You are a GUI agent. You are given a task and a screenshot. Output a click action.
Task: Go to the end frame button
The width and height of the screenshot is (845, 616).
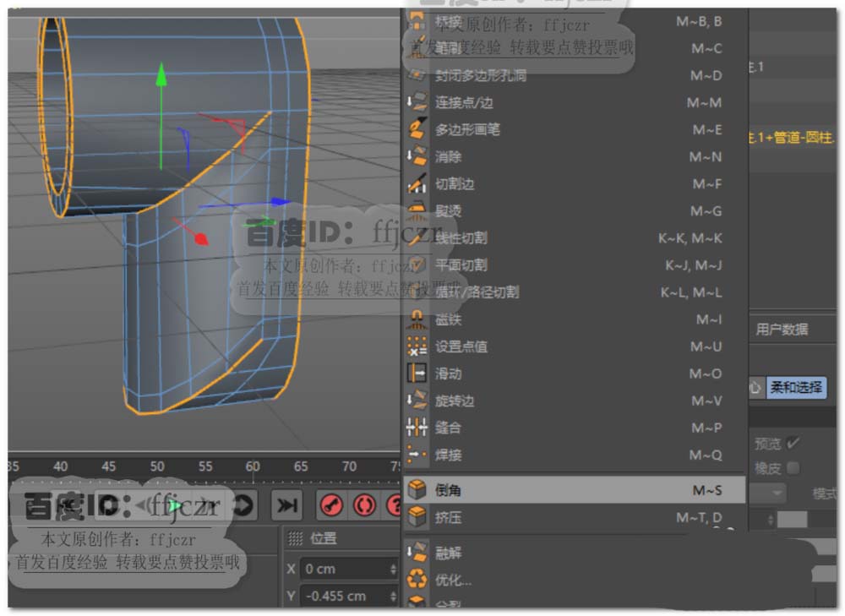[x=286, y=505]
